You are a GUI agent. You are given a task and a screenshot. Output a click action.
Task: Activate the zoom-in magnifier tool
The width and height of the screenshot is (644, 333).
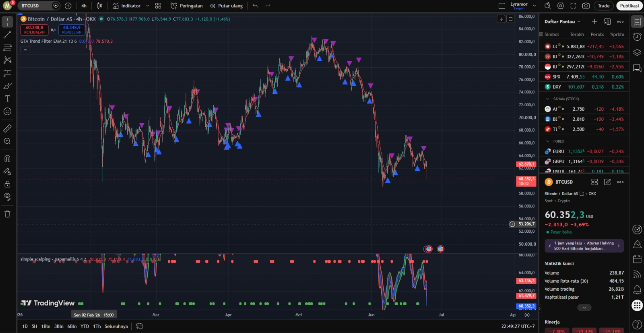tap(7, 141)
